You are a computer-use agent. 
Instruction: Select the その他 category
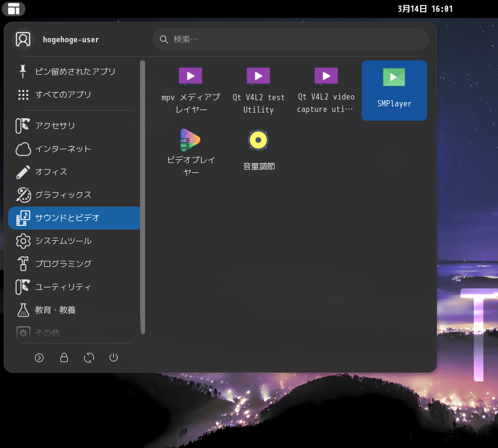(x=73, y=332)
